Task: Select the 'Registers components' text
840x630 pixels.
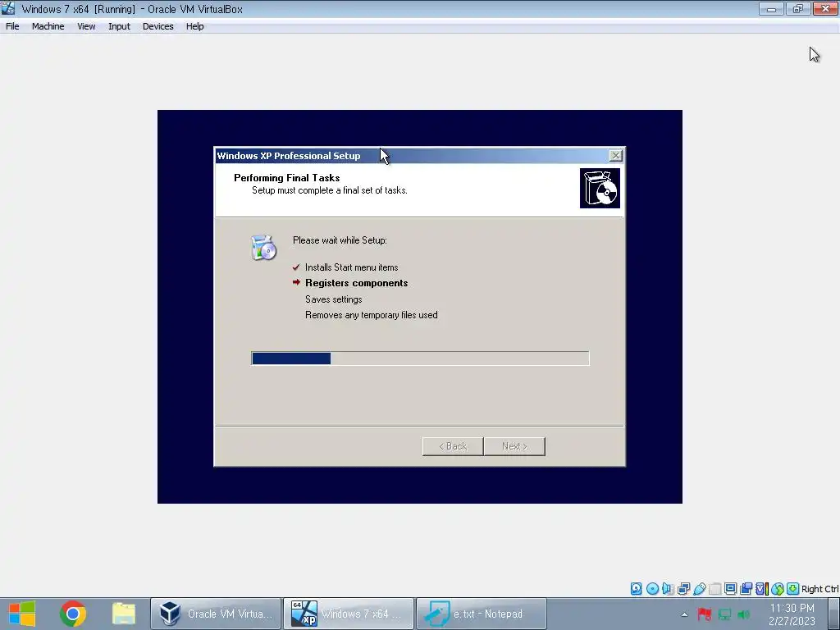Action: tap(356, 283)
